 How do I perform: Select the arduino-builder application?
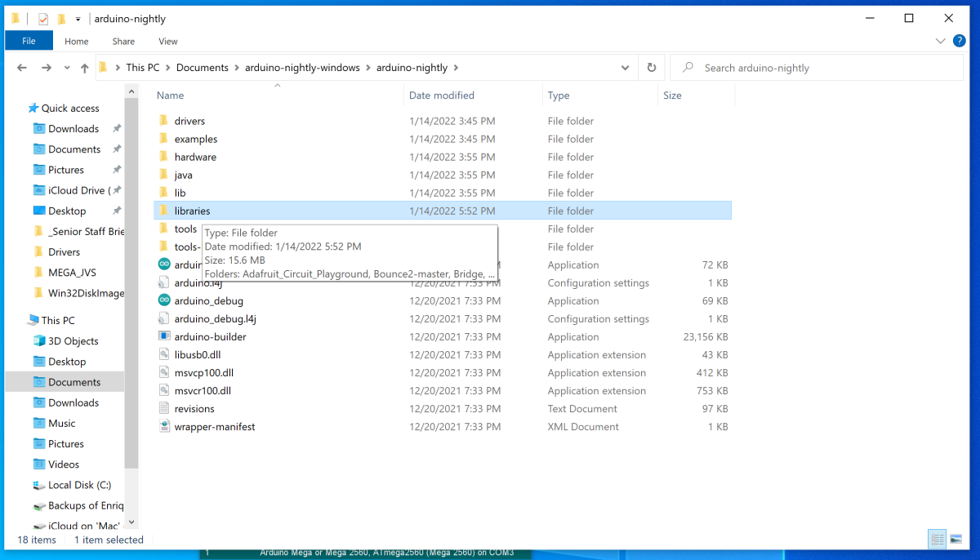coord(442,336)
